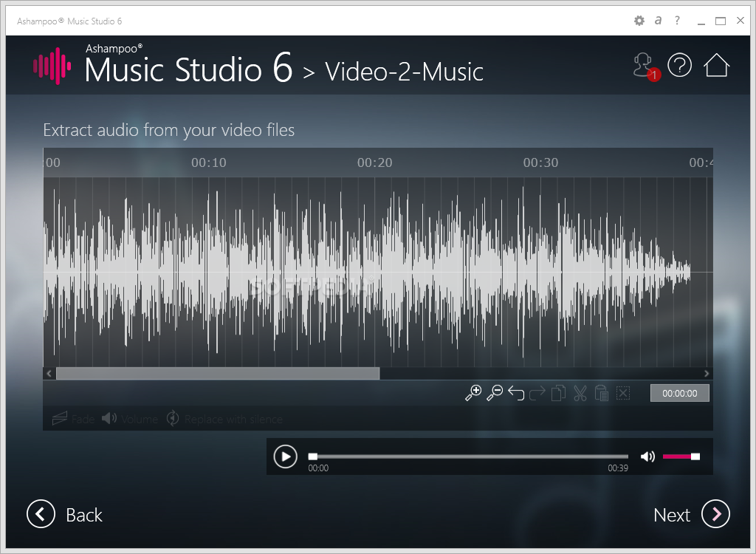Play the extracted audio

(286, 456)
